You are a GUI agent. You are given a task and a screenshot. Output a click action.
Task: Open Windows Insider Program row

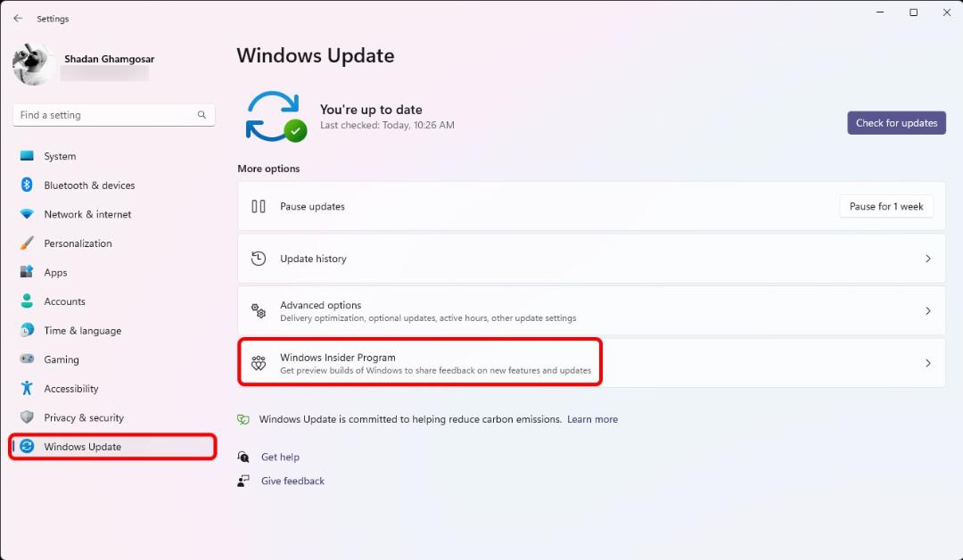pos(591,363)
